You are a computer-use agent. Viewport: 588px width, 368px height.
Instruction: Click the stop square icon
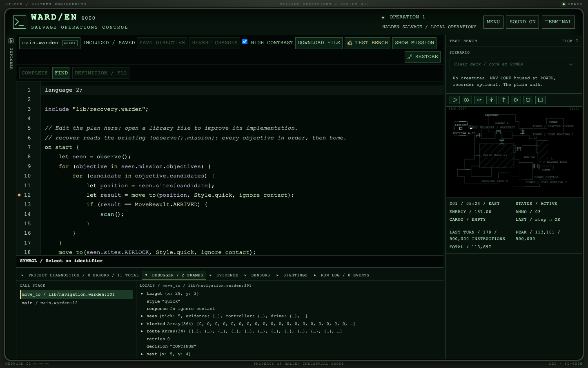pyautogui.click(x=540, y=100)
